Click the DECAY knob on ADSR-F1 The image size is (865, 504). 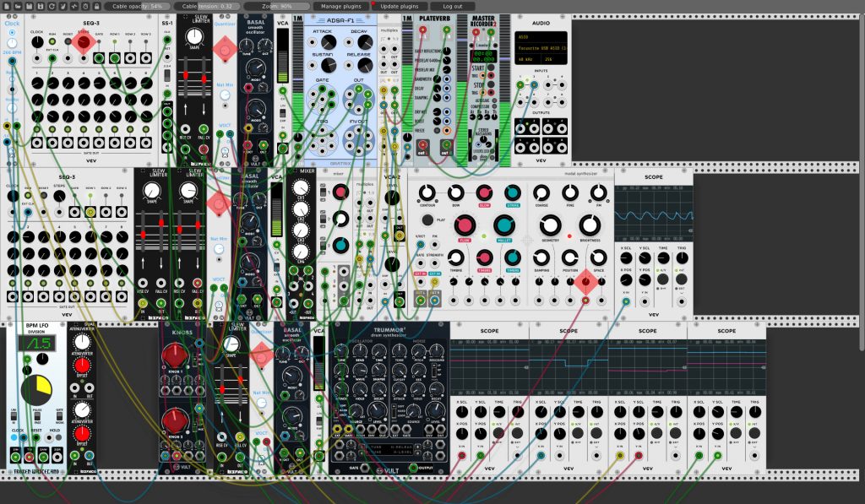365,42
